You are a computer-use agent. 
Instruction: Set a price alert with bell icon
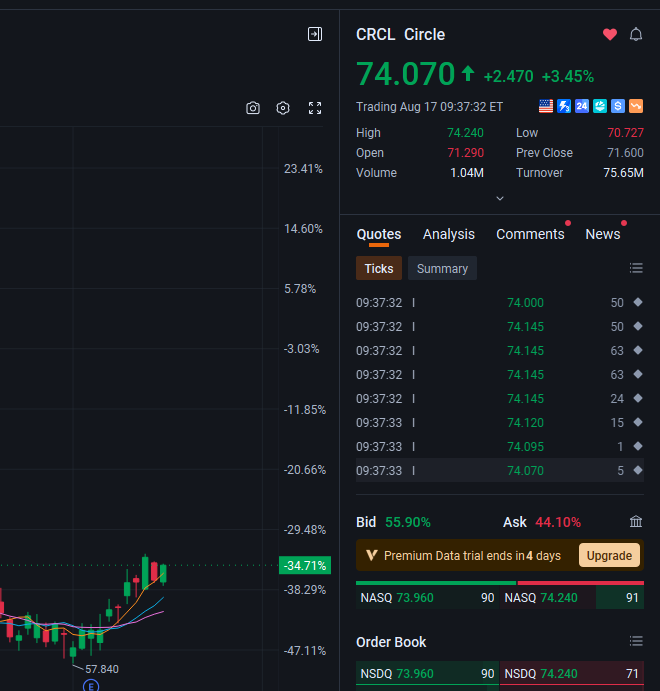pyautogui.click(x=636, y=34)
